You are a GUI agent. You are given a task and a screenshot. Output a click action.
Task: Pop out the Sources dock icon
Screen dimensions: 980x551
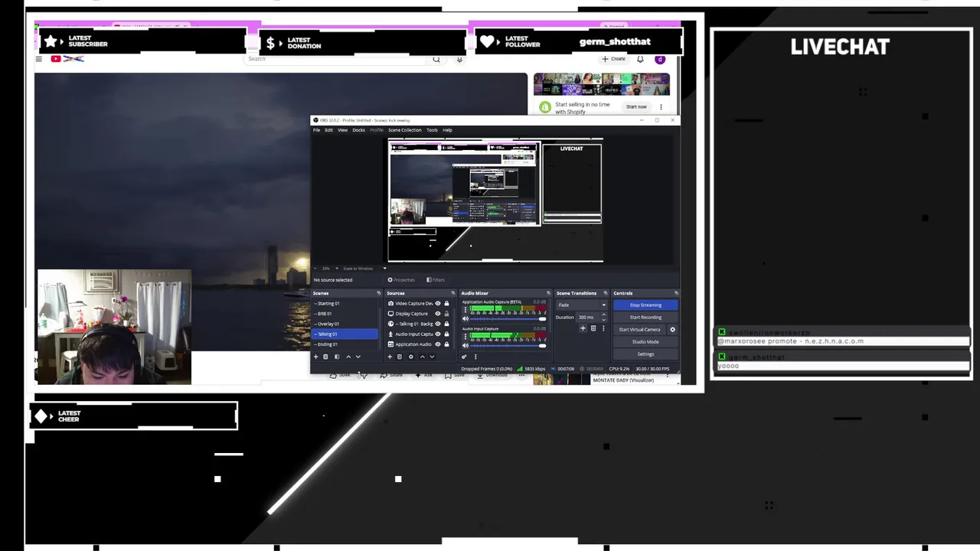[453, 293]
